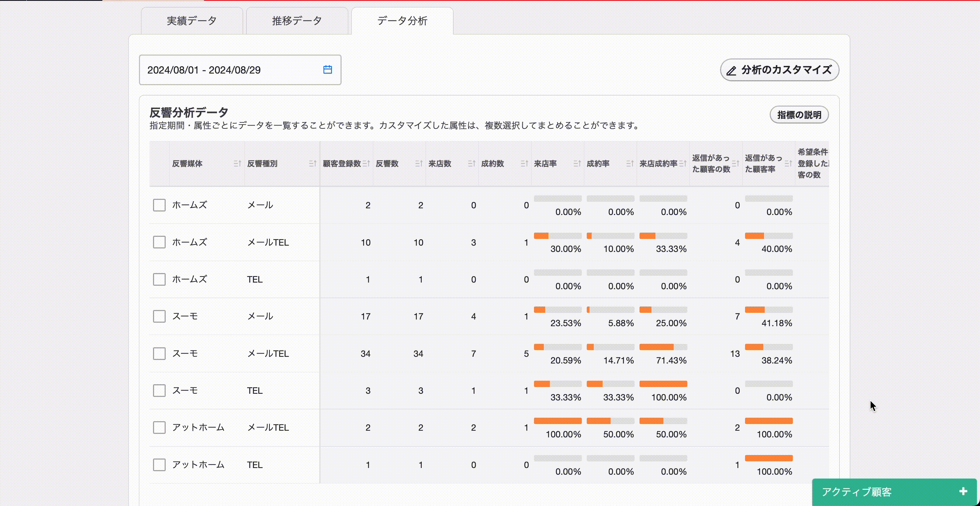The width and height of the screenshot is (980, 506).
Task: Sort by 来店数 column icon
Action: click(x=472, y=164)
